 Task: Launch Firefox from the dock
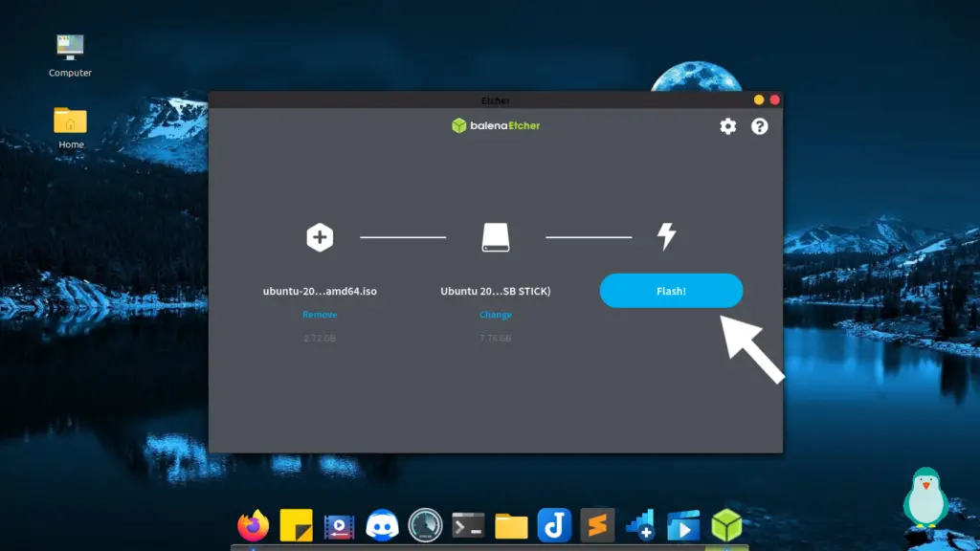[253, 525]
